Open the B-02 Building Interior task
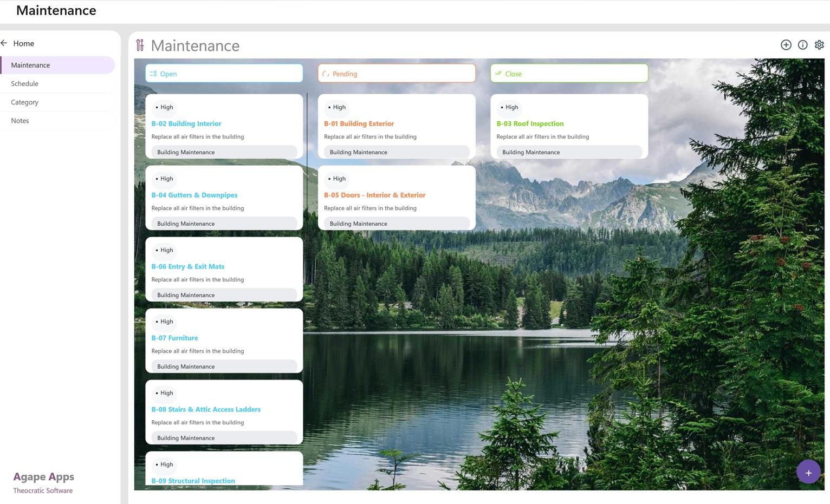 coord(186,124)
